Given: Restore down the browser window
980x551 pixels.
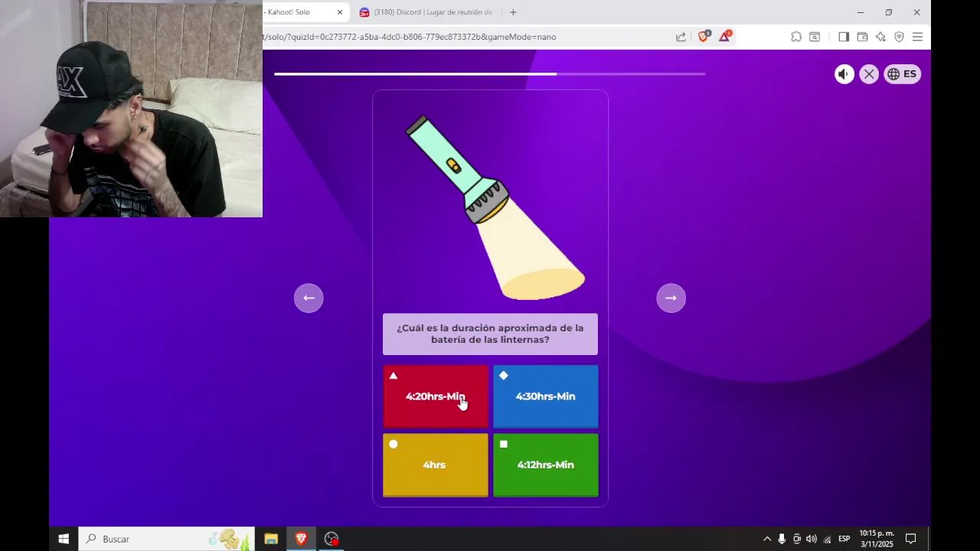Looking at the screenshot, I should coord(888,12).
